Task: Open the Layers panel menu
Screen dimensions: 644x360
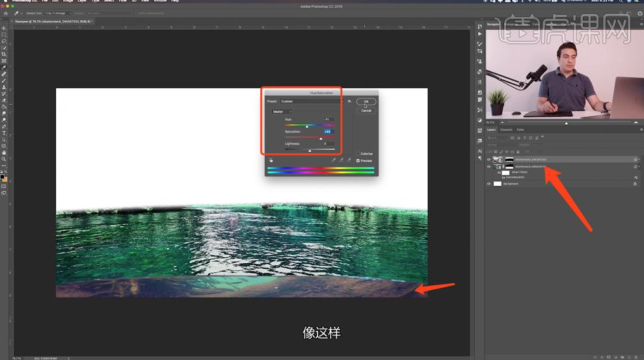Action: click(641, 130)
